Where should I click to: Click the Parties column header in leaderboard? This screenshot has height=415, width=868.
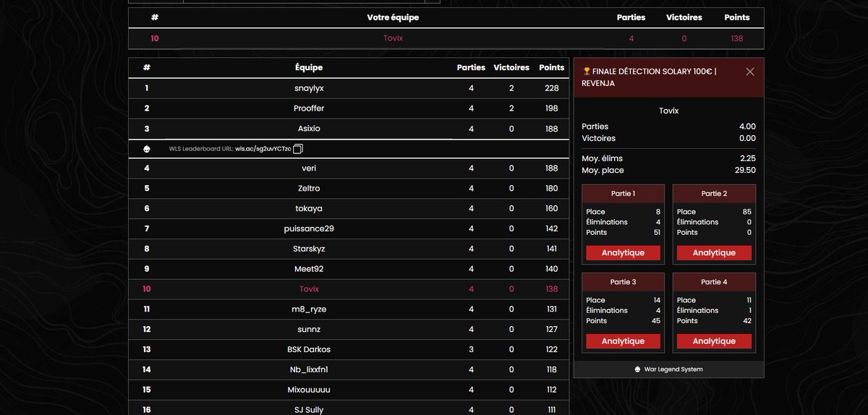471,68
